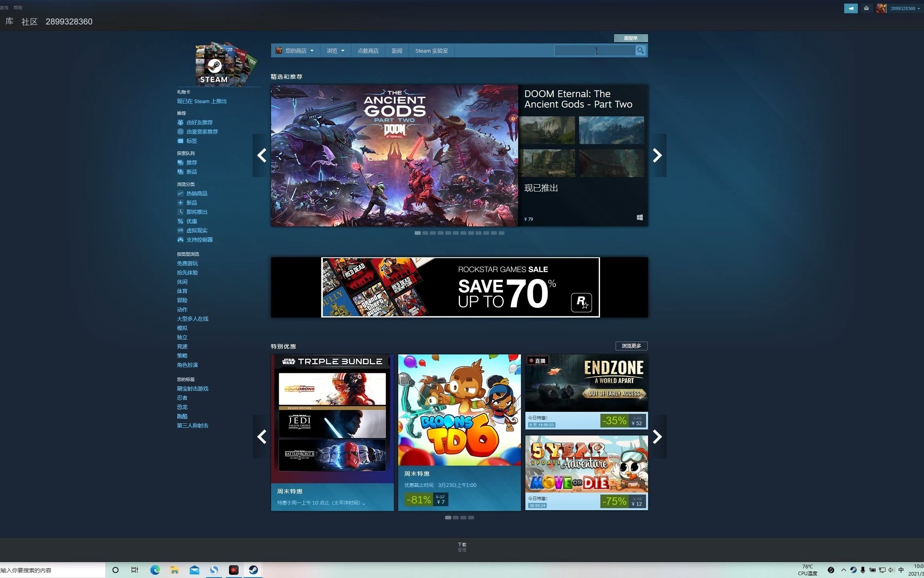Open the 角色扮演 genre link
Image resolution: width=924 pixels, height=578 pixels.
click(x=187, y=365)
